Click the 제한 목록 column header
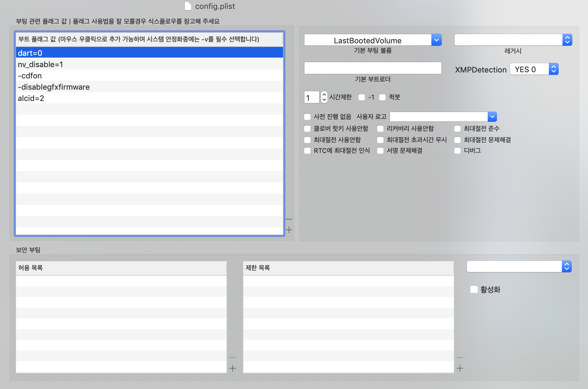 (348, 268)
